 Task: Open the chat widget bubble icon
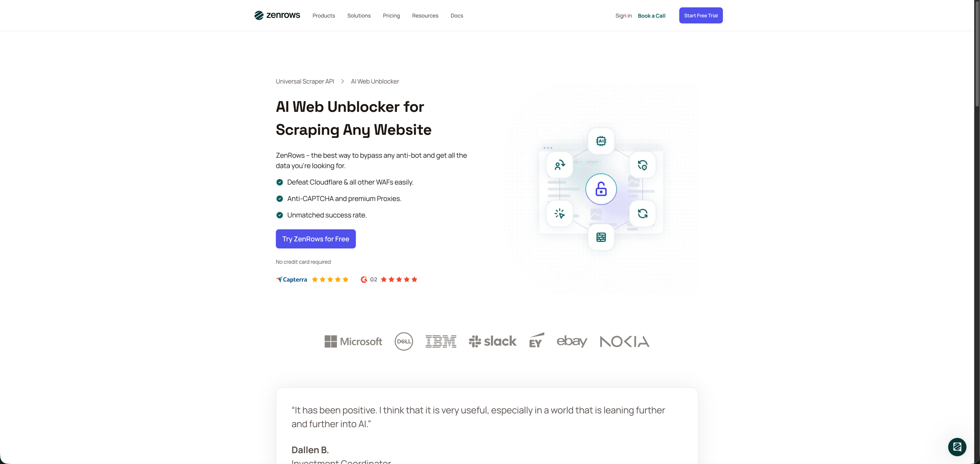pyautogui.click(x=957, y=447)
